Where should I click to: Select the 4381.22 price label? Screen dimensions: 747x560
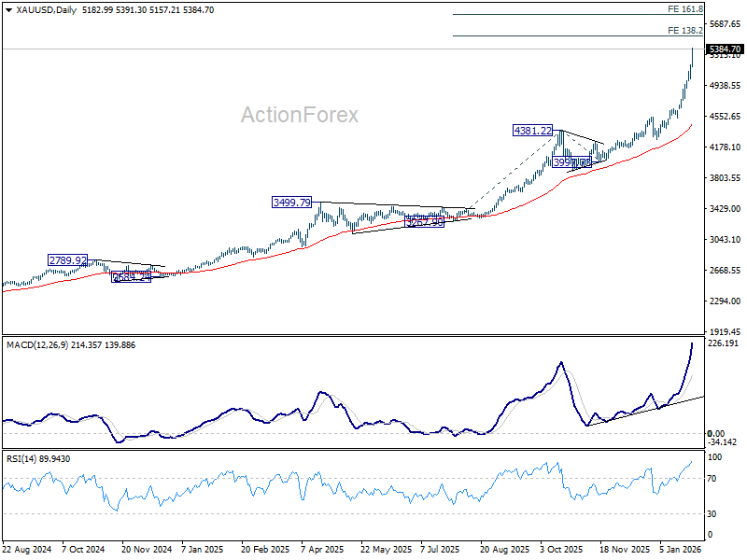click(532, 131)
